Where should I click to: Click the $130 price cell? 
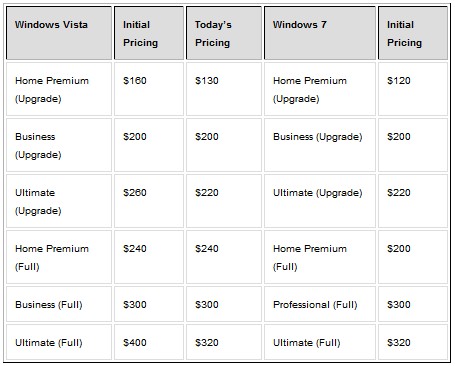tap(224, 89)
